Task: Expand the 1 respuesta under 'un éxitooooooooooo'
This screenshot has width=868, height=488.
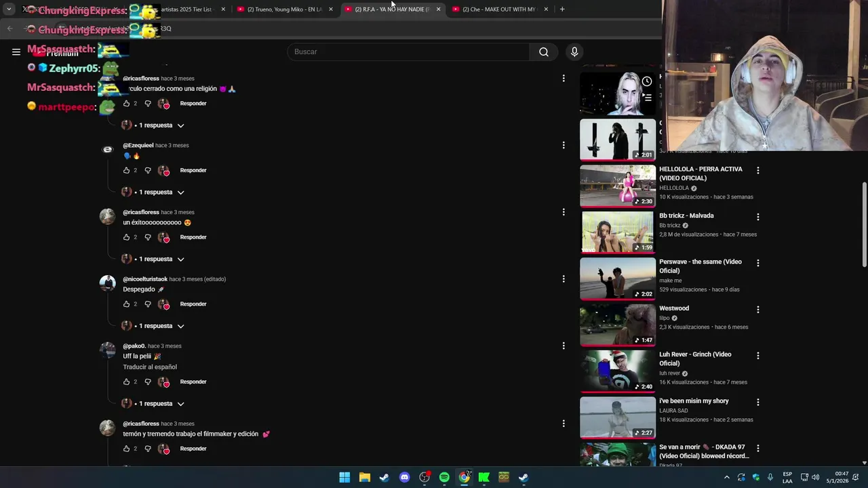Action: click(153, 259)
